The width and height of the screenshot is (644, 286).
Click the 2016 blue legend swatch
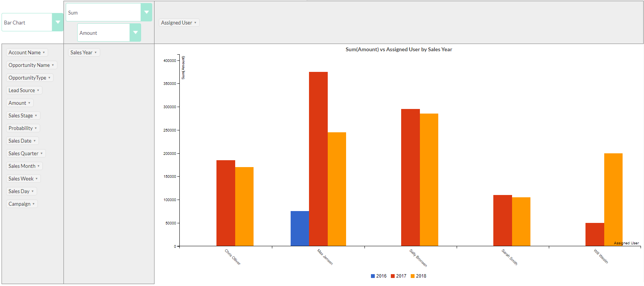pos(373,276)
